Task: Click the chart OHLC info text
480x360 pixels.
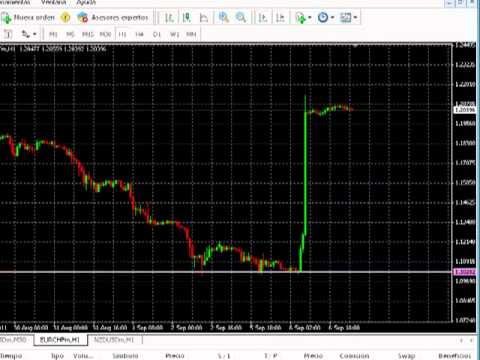Action: [53, 49]
